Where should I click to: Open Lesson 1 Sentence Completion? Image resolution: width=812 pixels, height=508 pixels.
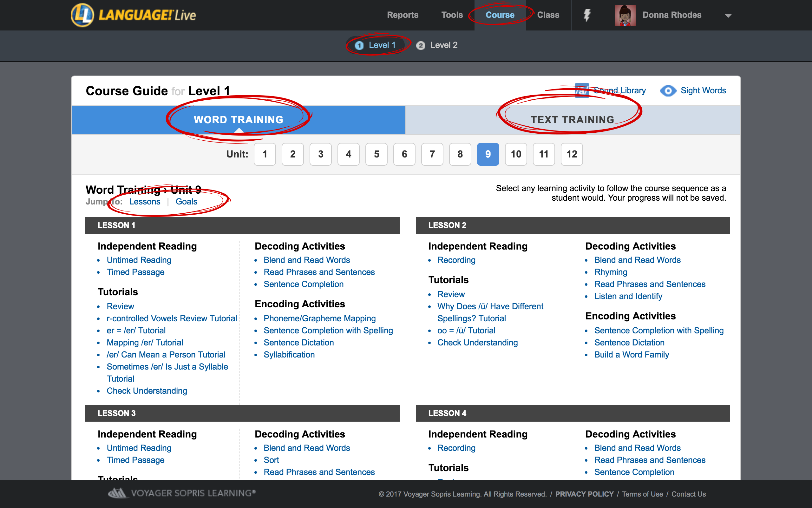pyautogui.click(x=304, y=284)
